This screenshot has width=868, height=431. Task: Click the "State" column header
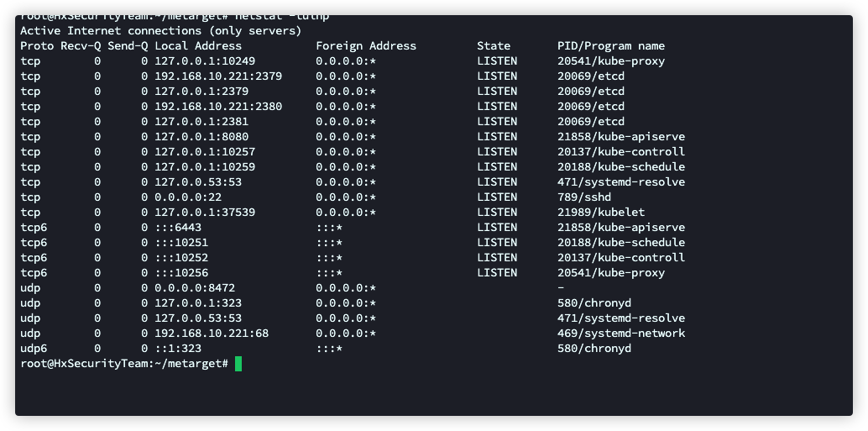click(494, 45)
